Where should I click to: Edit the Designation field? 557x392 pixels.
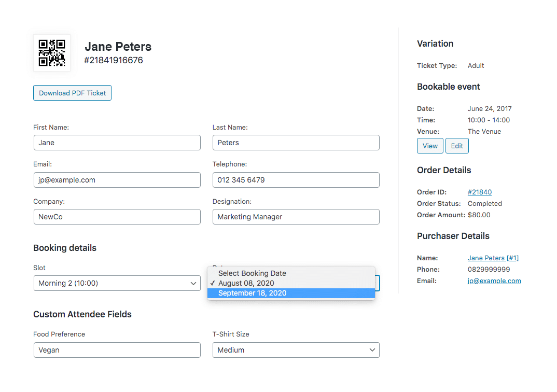pyautogui.click(x=296, y=217)
